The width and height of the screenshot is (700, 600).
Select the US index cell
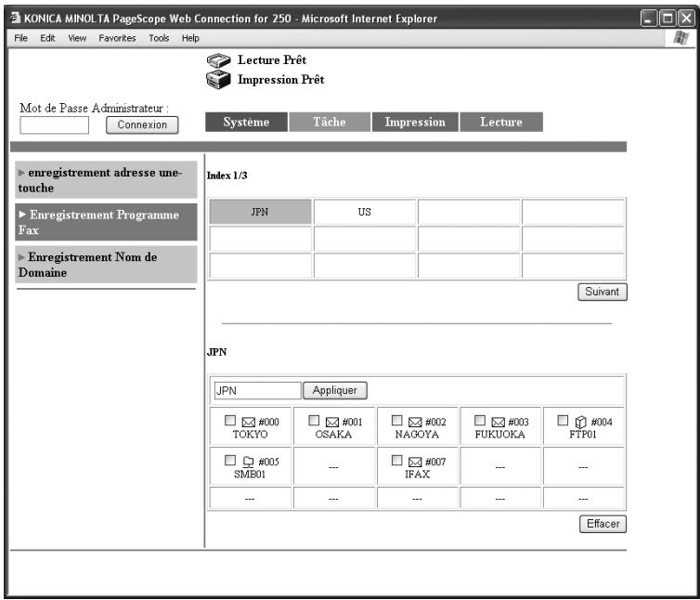pyautogui.click(x=365, y=212)
